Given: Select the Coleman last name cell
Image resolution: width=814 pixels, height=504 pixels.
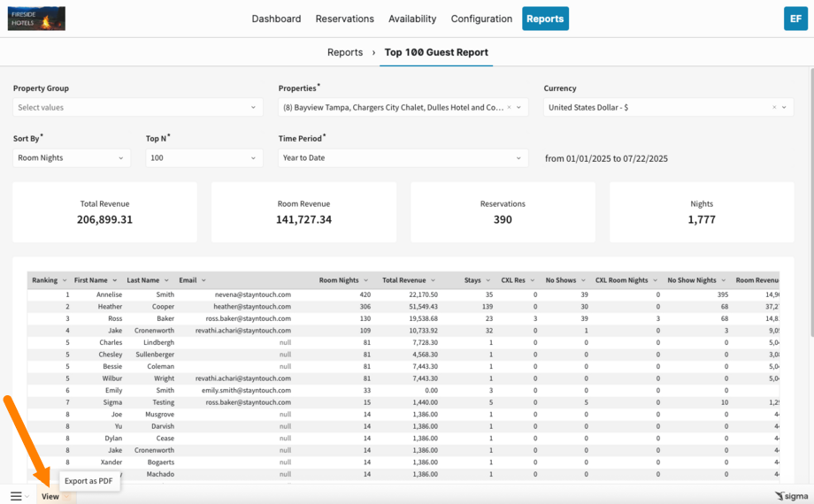Looking at the screenshot, I should tap(160, 366).
